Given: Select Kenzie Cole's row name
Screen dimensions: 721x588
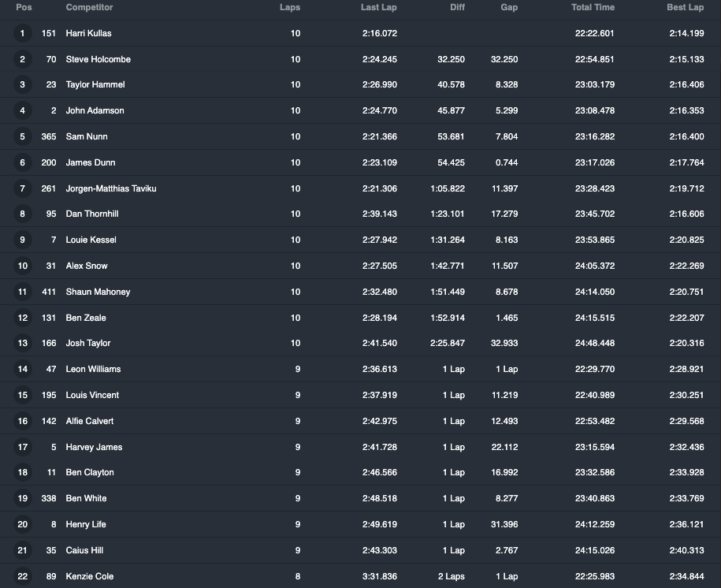Looking at the screenshot, I should pyautogui.click(x=89, y=576).
